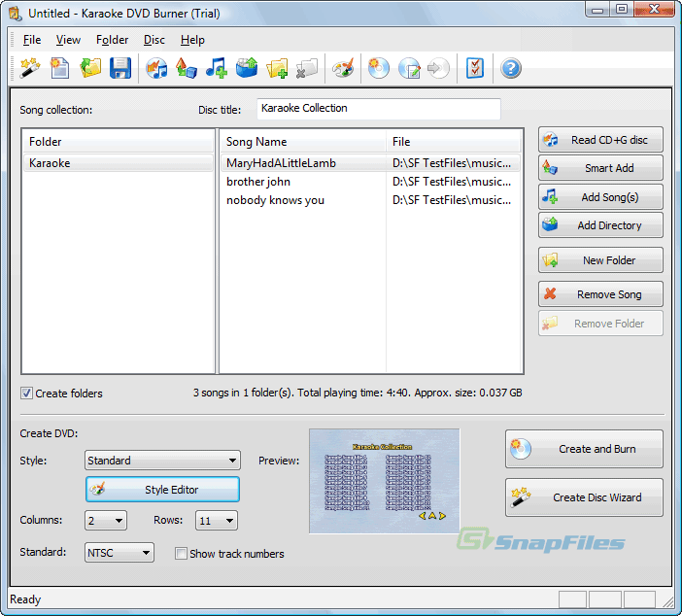Open the Folder menu
Image resolution: width=682 pixels, height=616 pixels.
tap(113, 40)
